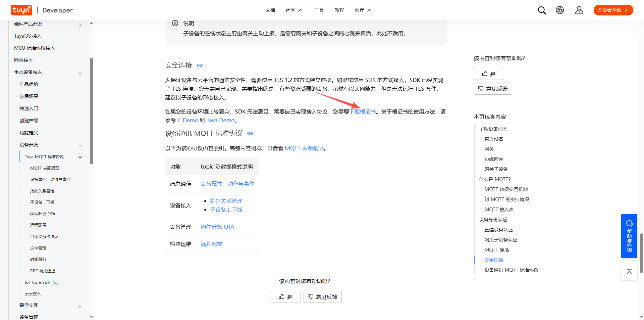Open 远程配置 table link
The image size is (644, 320).
(x=211, y=244)
